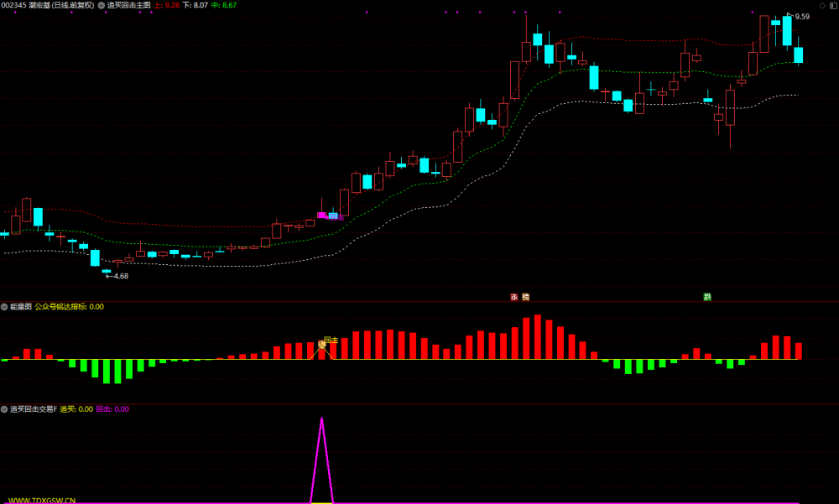
Task: Click the 追买回击交易F panel title
Action: pos(34,409)
